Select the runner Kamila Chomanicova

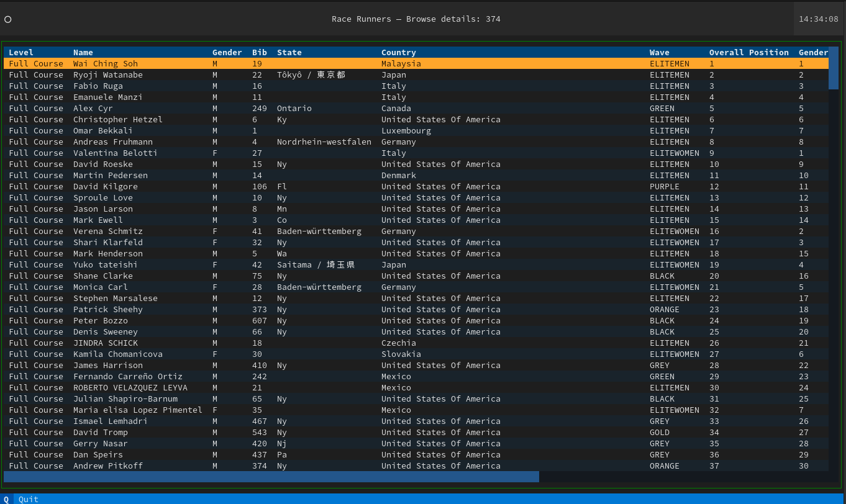click(x=416, y=354)
